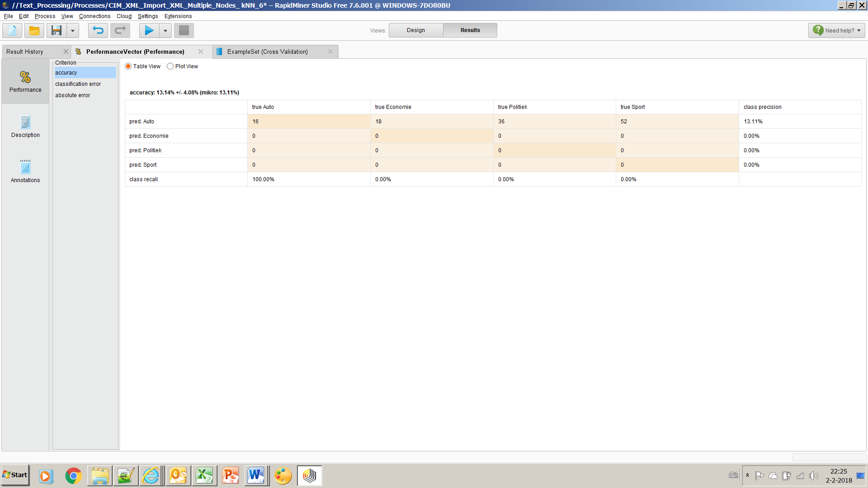Image resolution: width=868 pixels, height=488 pixels.
Task: Switch to the Design view
Action: pyautogui.click(x=416, y=30)
